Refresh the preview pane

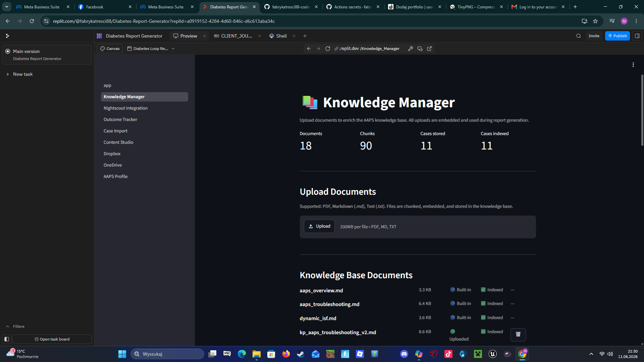point(328,49)
